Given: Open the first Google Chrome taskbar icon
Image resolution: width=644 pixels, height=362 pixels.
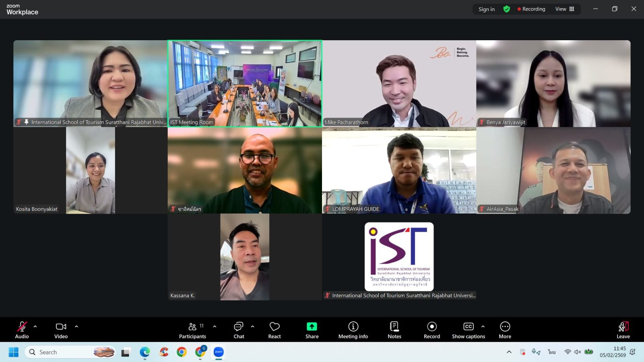Looking at the screenshot, I should (x=182, y=352).
